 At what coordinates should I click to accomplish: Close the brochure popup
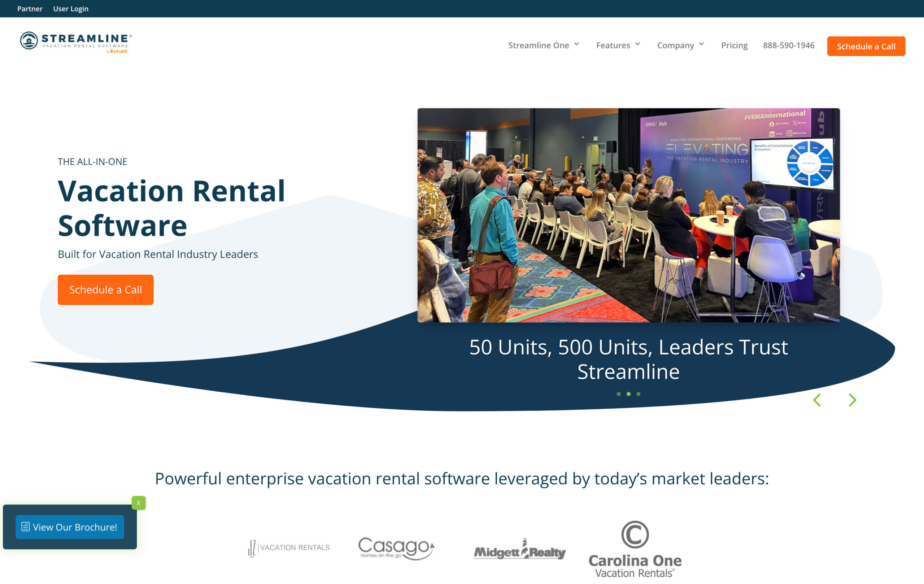139,503
